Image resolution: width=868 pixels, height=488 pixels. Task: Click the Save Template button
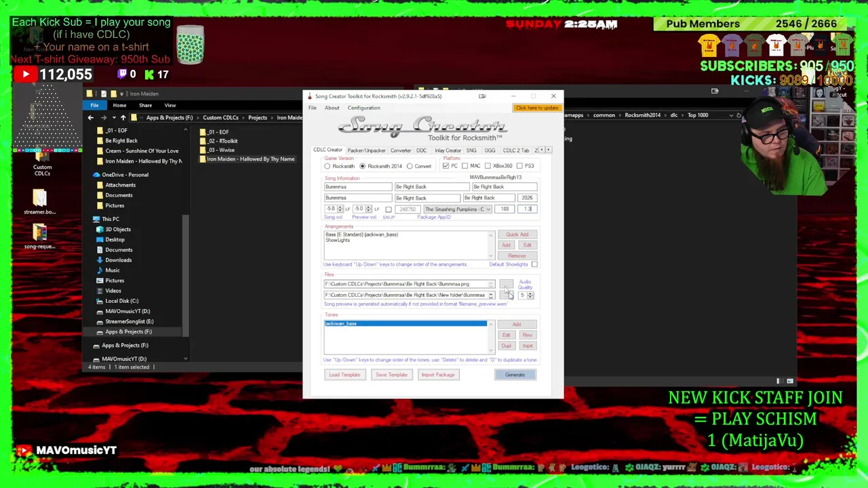(x=391, y=375)
